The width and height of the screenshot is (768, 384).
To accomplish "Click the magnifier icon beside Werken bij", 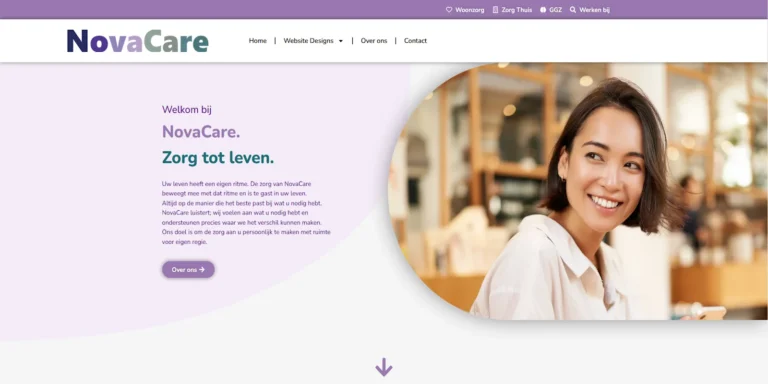I will click(573, 10).
